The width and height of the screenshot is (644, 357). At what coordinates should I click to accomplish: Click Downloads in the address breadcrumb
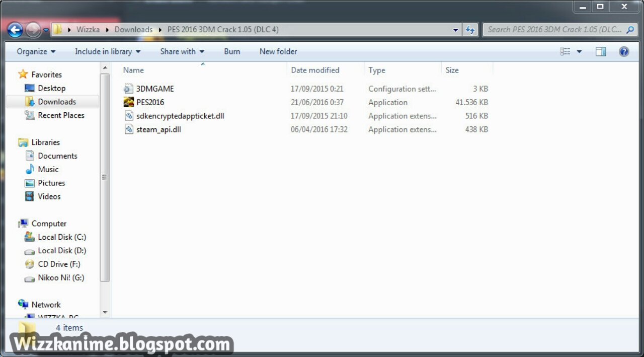[x=133, y=30]
